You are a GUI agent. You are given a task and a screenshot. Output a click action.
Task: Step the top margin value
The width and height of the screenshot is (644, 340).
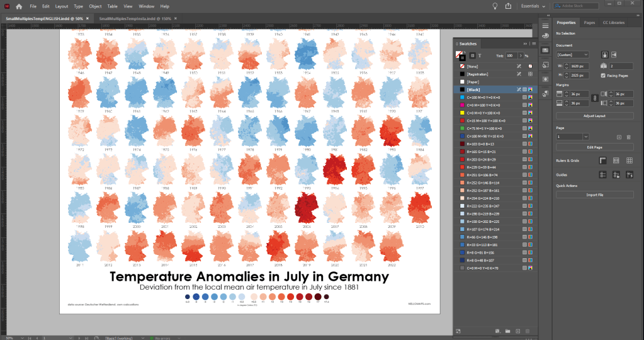[567, 94]
